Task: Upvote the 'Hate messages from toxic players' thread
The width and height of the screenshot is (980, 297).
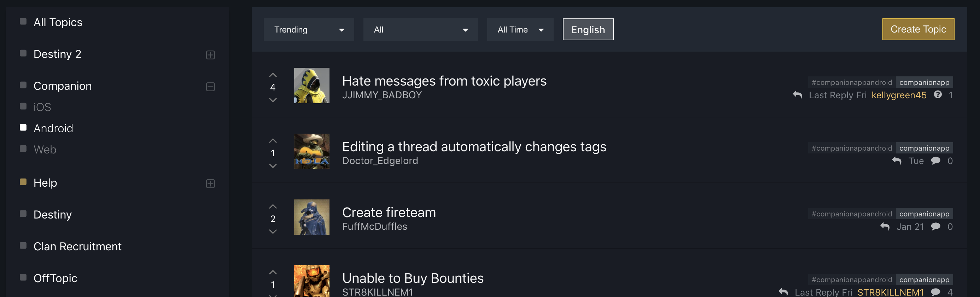Action: (273, 75)
